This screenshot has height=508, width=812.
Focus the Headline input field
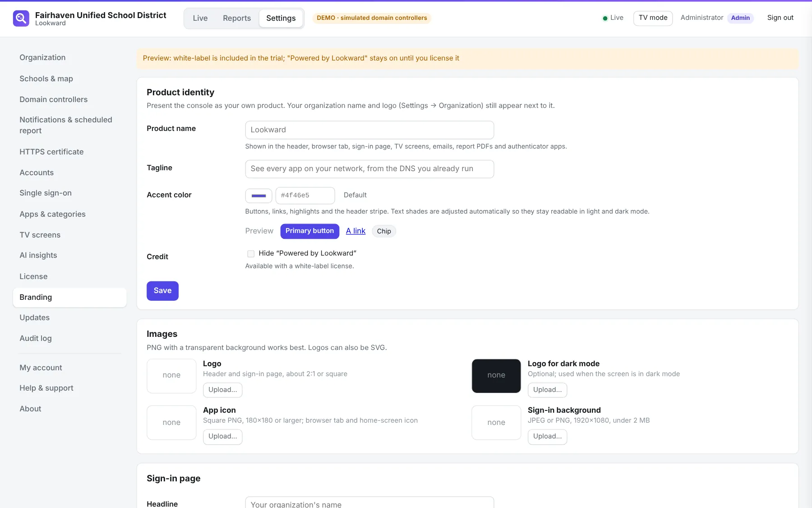[x=369, y=503]
